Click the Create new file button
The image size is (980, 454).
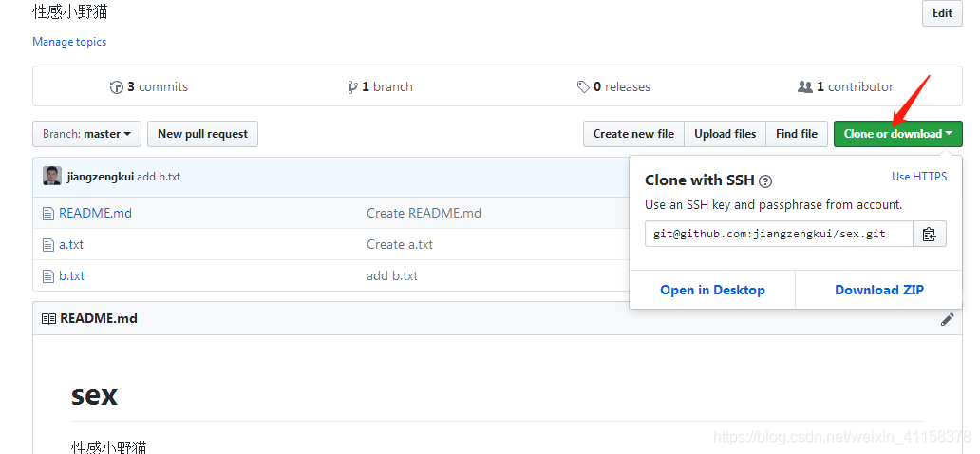coord(633,134)
